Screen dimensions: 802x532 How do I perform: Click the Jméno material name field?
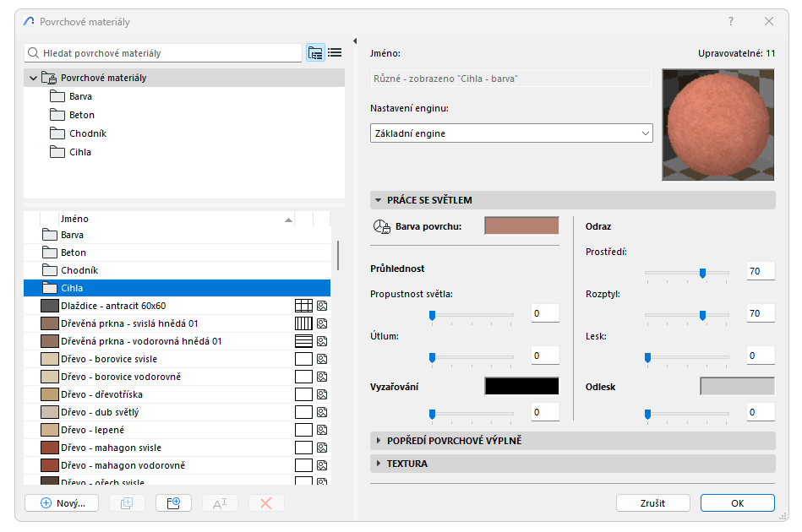click(511, 79)
